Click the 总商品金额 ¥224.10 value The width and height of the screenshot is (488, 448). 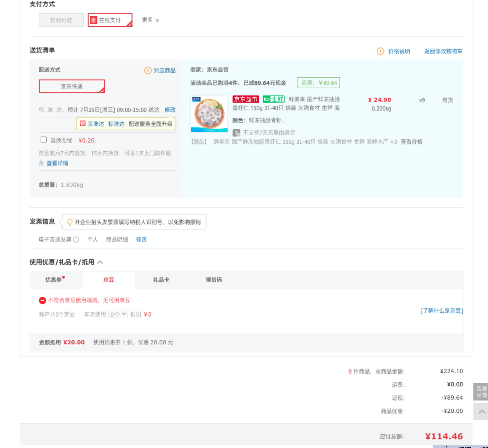click(451, 371)
